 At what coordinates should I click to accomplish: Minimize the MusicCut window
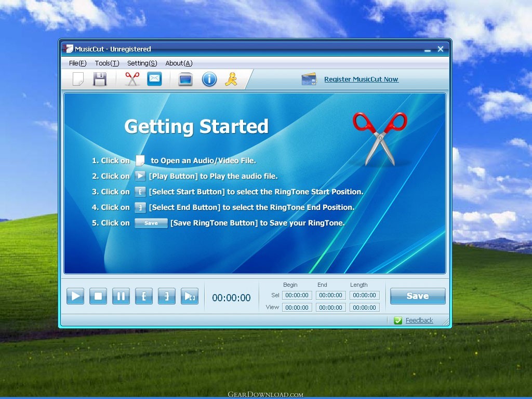(428, 49)
